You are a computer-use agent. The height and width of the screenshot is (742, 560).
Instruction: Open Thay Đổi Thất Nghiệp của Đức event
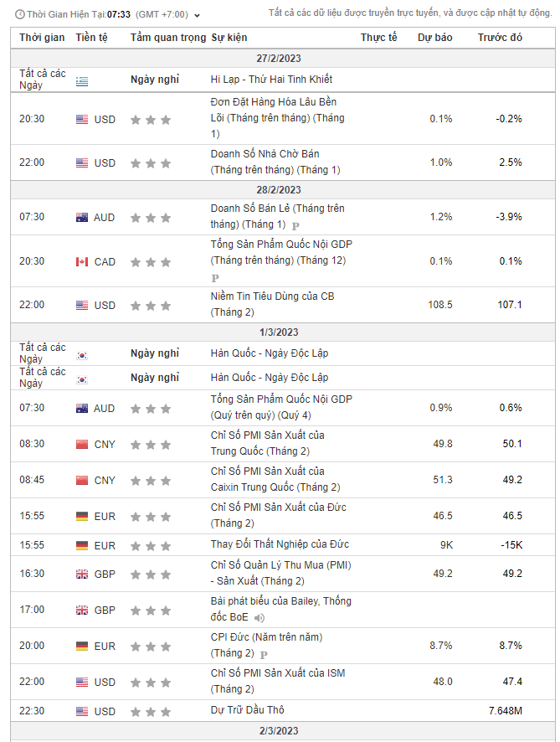tap(280, 544)
